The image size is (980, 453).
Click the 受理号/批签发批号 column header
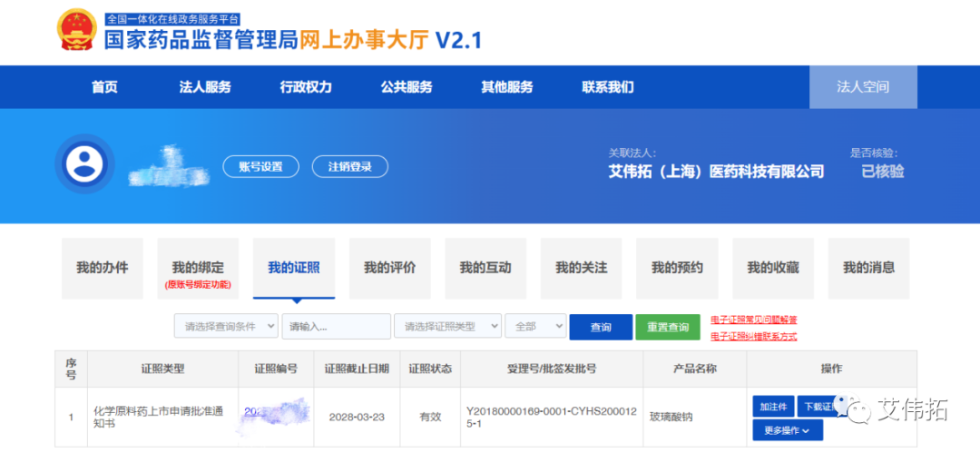point(552,369)
